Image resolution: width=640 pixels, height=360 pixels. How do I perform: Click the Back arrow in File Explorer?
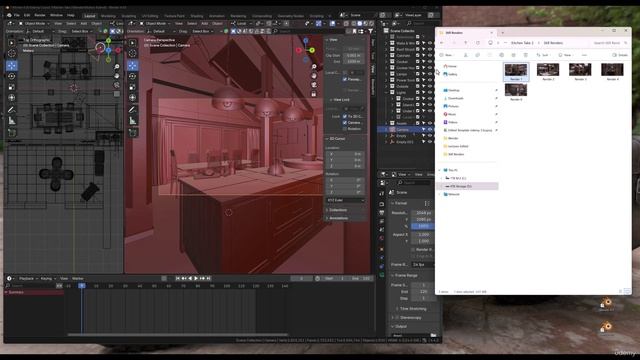442,43
